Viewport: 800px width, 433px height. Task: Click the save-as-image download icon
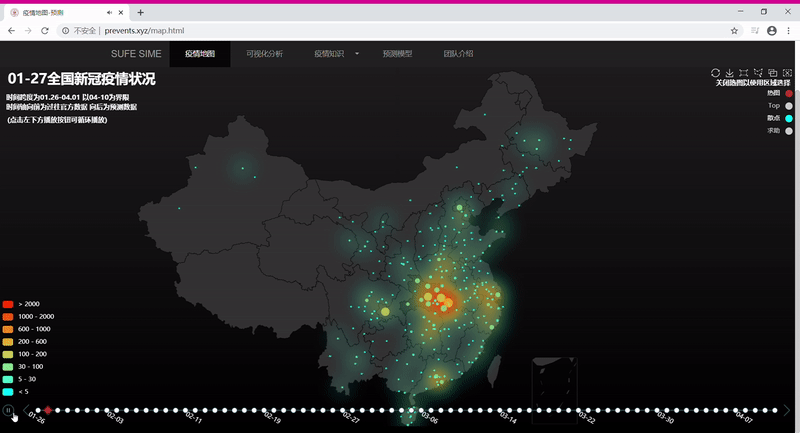tap(730, 73)
